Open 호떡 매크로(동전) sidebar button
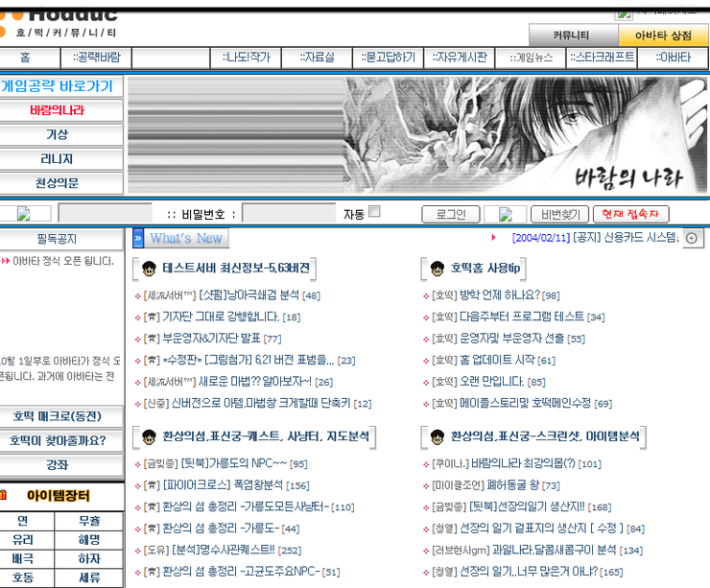The image size is (710, 588). (x=58, y=416)
